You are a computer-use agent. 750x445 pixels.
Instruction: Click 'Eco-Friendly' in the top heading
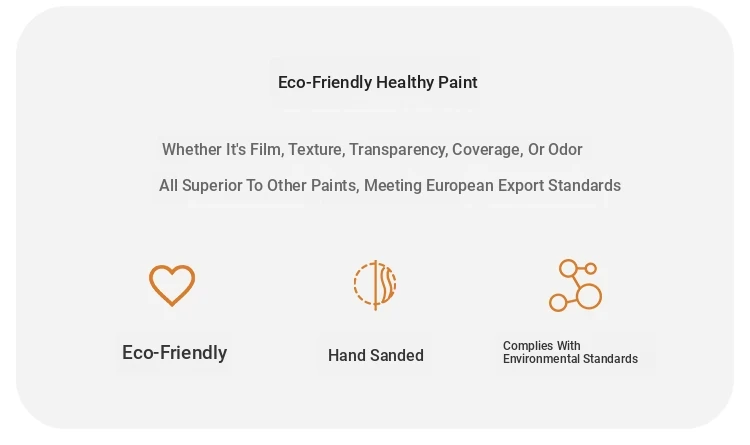tap(324, 82)
